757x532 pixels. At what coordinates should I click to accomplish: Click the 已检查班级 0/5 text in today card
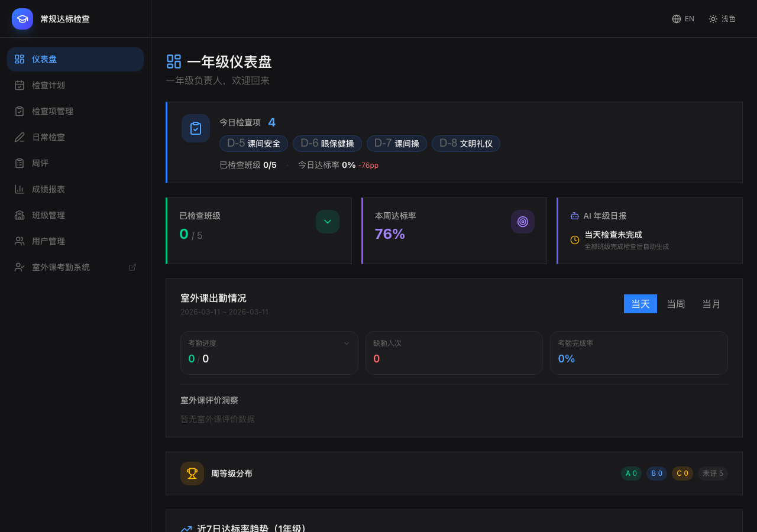pos(248,165)
